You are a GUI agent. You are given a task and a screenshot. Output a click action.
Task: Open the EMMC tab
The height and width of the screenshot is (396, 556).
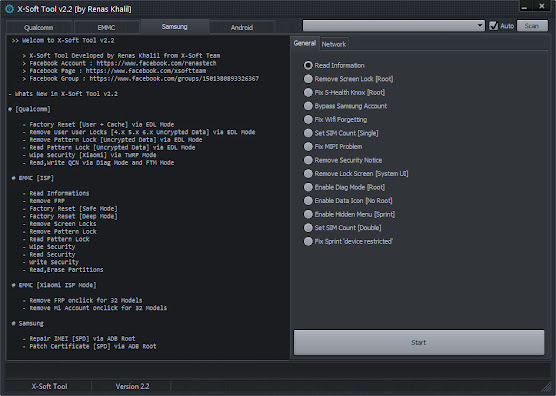tap(106, 27)
